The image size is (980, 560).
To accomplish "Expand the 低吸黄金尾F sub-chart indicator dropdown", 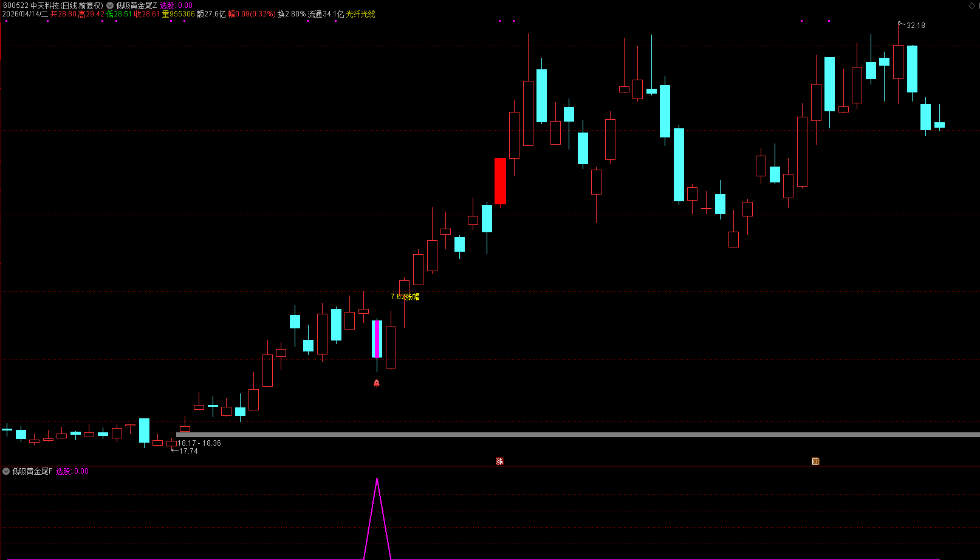I will tap(6, 471).
